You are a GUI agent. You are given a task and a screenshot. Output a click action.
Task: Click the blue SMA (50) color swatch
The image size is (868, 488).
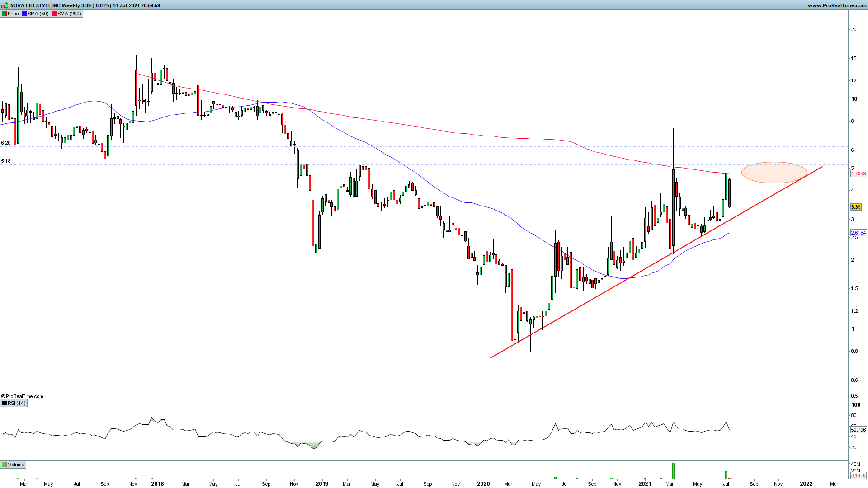[24, 14]
